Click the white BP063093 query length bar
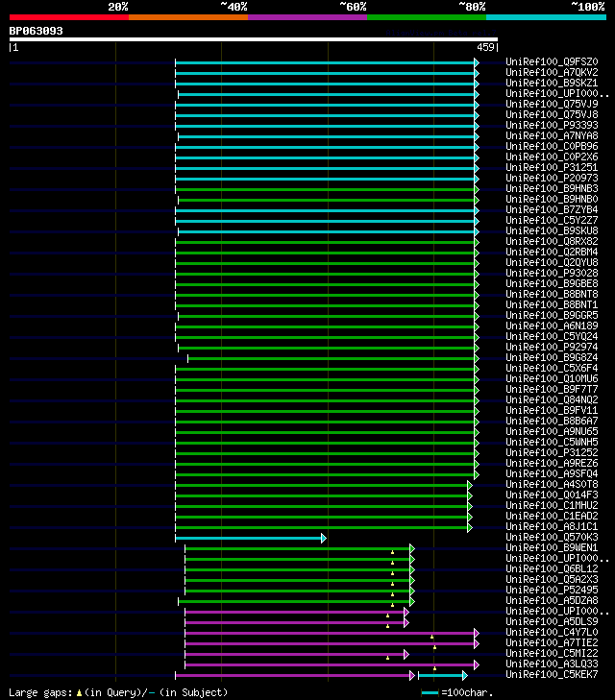This screenshot has width=615, height=700. 254,39
